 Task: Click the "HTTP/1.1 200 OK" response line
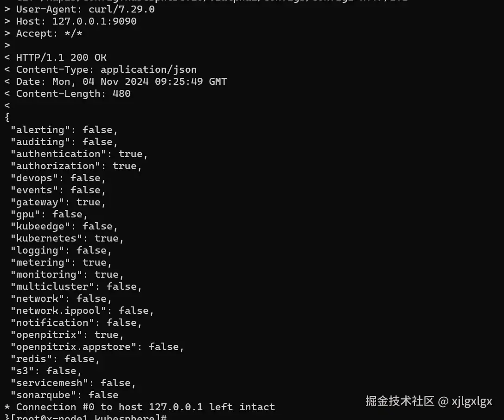click(x=55, y=57)
